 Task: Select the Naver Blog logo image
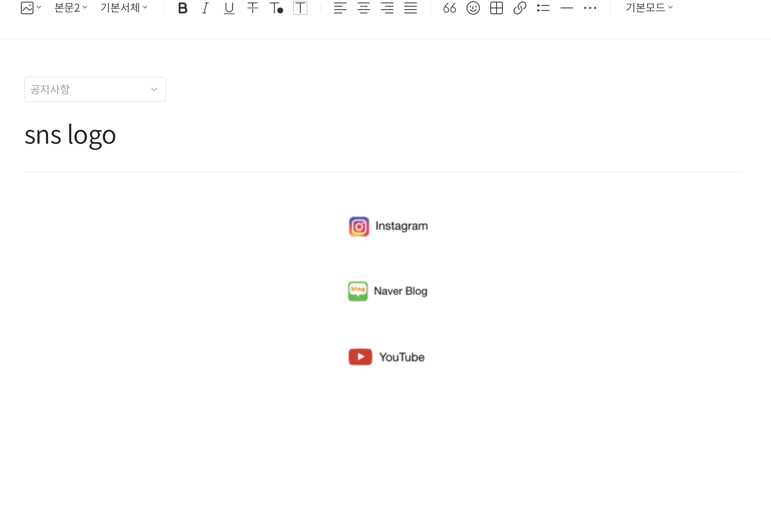point(388,291)
